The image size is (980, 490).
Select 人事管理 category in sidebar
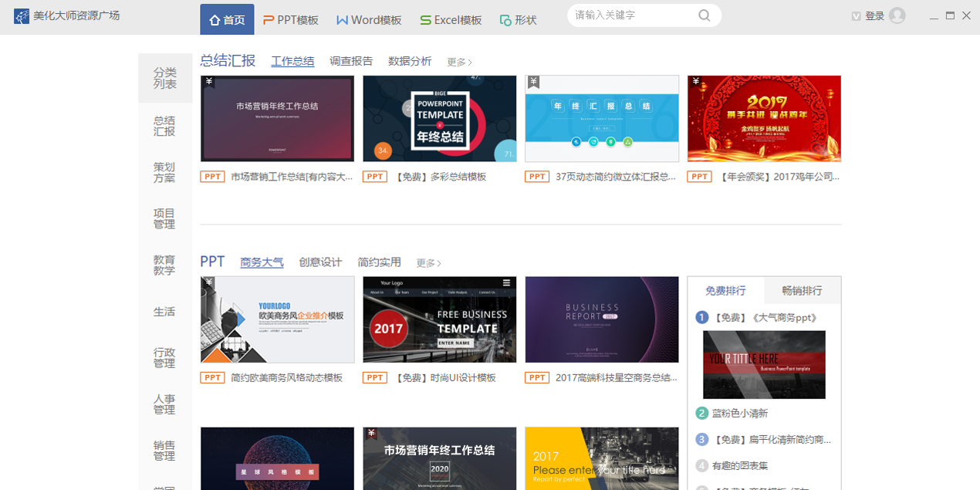point(164,404)
